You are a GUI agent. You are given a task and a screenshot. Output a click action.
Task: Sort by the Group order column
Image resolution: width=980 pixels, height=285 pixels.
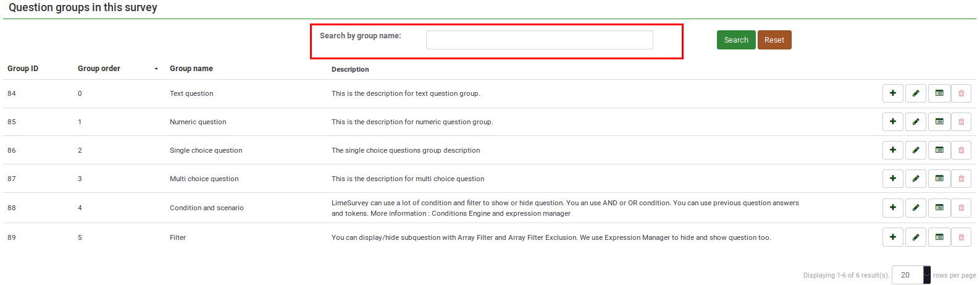(99, 69)
